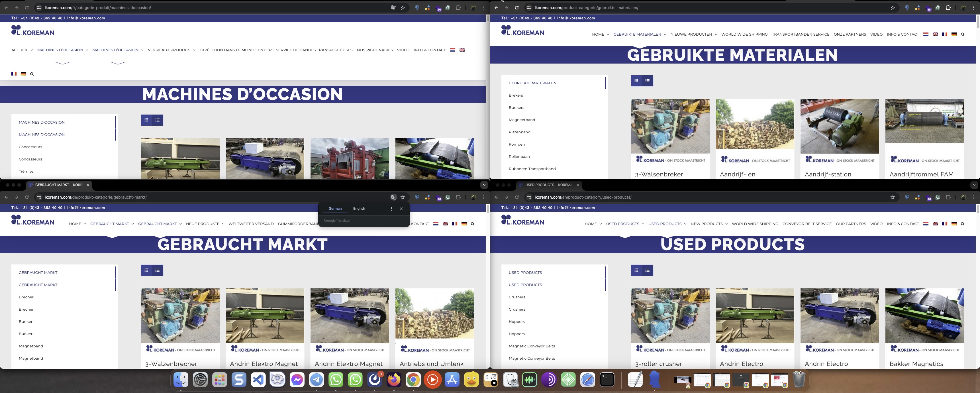980x393 pixels.
Task: Bookmark the Dutch gebruikte-materialen page with the star
Action: click(893, 8)
